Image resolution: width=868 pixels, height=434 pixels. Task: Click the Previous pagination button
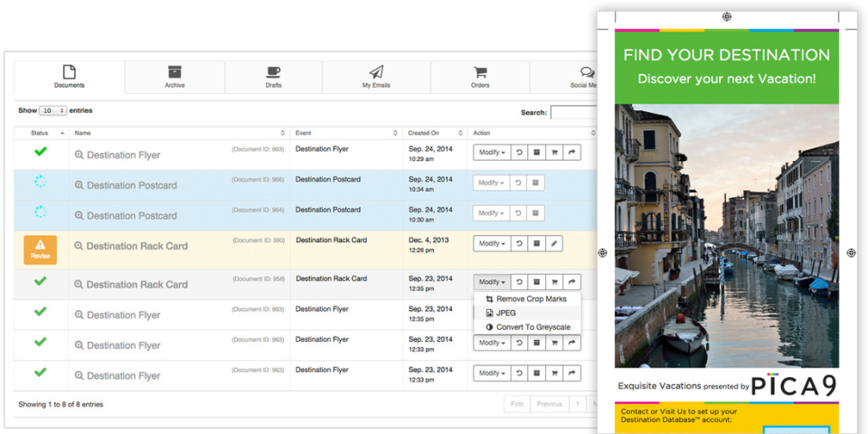coord(549,404)
